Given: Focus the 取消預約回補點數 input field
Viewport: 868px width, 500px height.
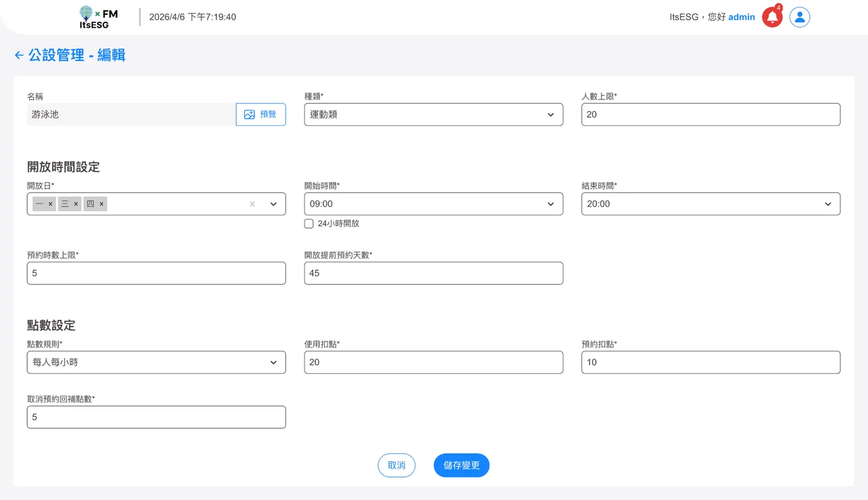Looking at the screenshot, I should 156,417.
